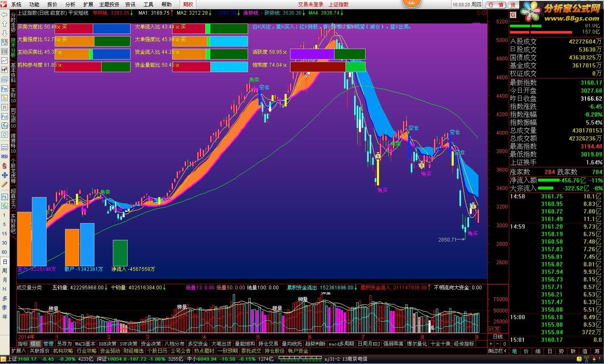Image resolution: width=604 pixels, height=364 pixels.
Task: Click the minus zoom button under 日线
Action: coord(498,344)
